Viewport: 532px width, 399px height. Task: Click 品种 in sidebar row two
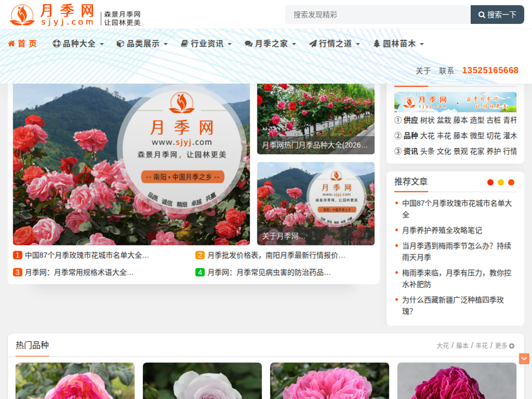point(410,136)
